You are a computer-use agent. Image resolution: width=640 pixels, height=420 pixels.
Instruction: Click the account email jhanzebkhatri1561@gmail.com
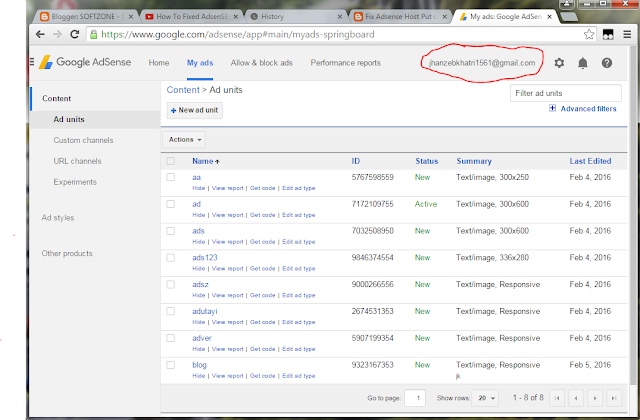[x=482, y=63]
